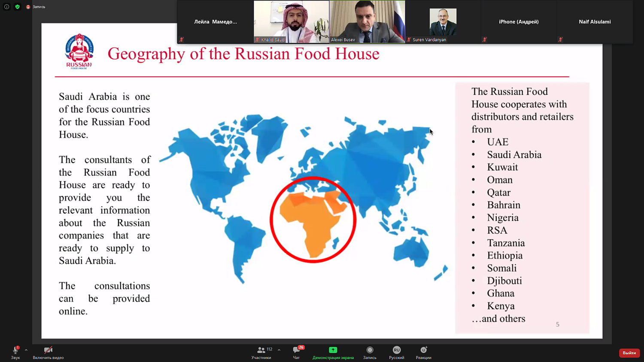Leave the meeting with red Выйти button
Screen dimensions: 644x362
pyautogui.click(x=629, y=353)
